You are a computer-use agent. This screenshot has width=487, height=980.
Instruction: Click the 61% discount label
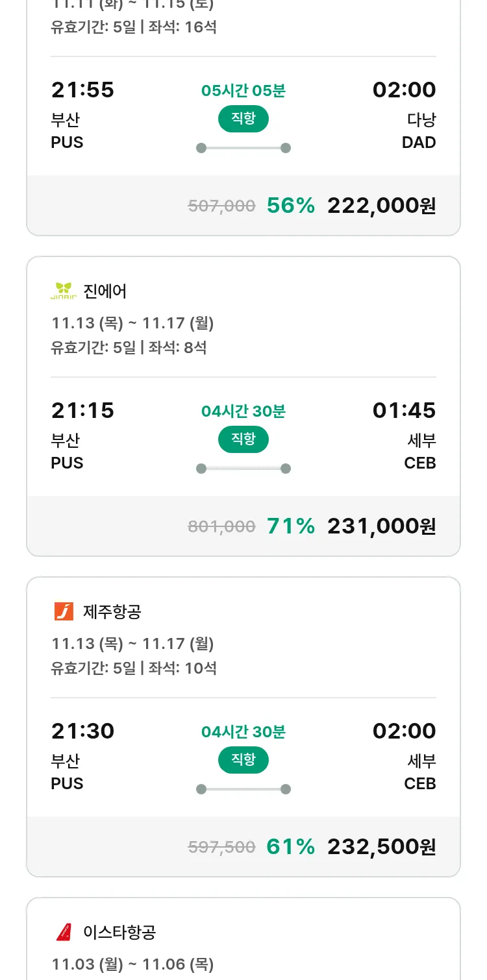tap(290, 847)
